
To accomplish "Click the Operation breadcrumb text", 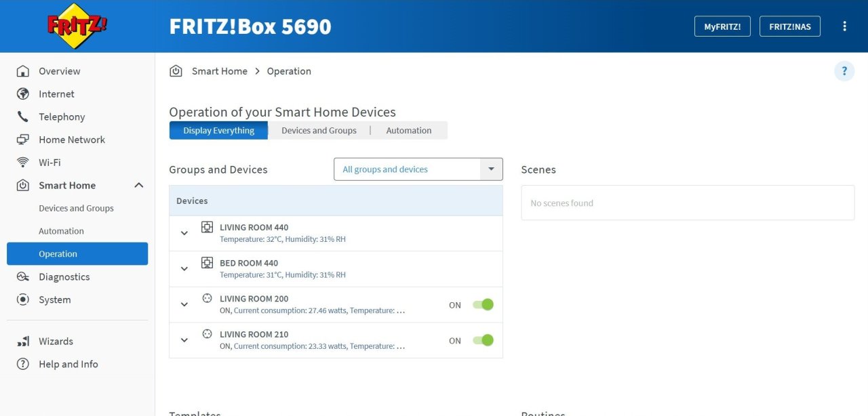I will click(289, 71).
